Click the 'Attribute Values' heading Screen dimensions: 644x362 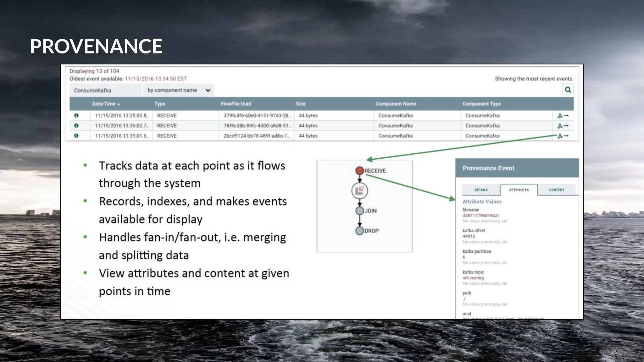point(482,201)
